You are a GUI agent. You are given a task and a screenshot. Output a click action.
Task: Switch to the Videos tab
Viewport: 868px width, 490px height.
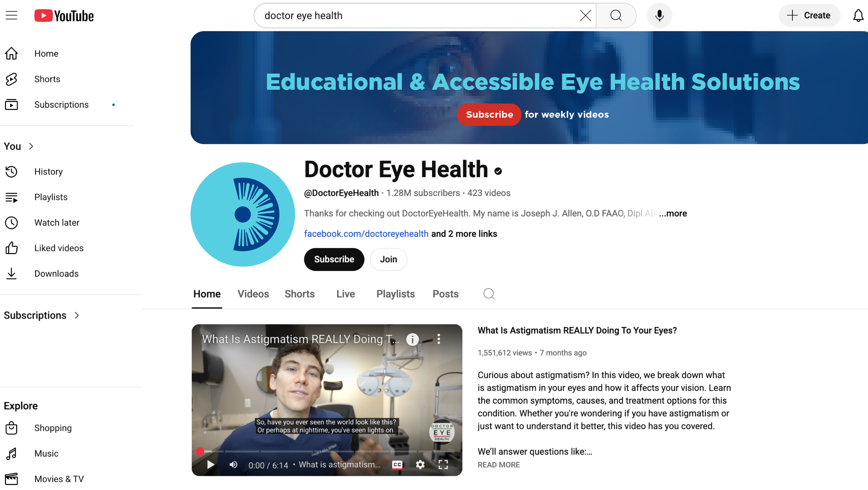tap(253, 294)
